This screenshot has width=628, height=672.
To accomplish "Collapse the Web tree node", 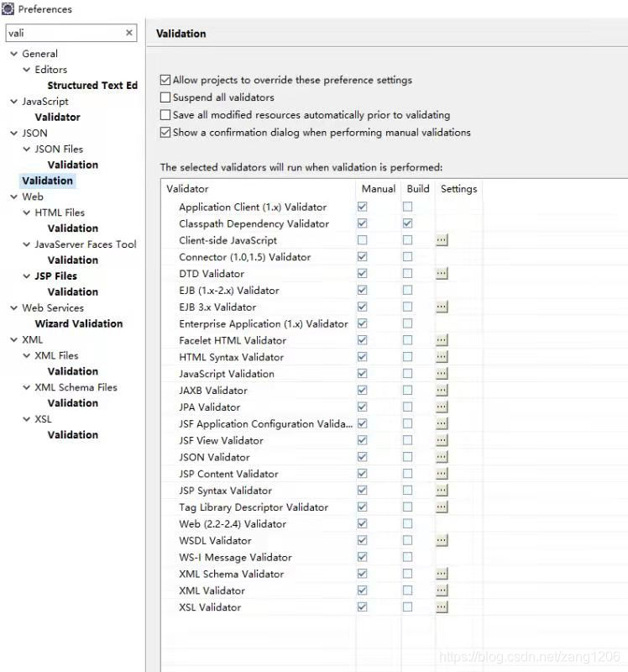I will [13, 197].
